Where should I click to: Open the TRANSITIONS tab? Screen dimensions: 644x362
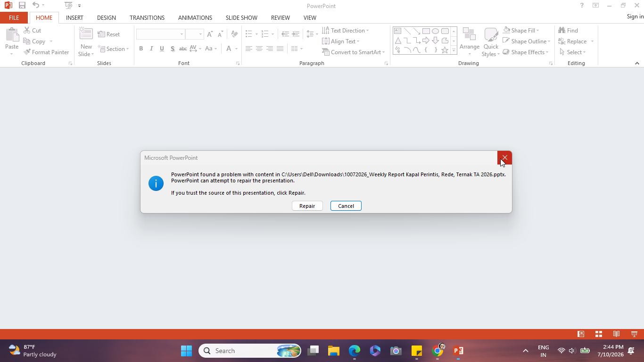pos(147,17)
